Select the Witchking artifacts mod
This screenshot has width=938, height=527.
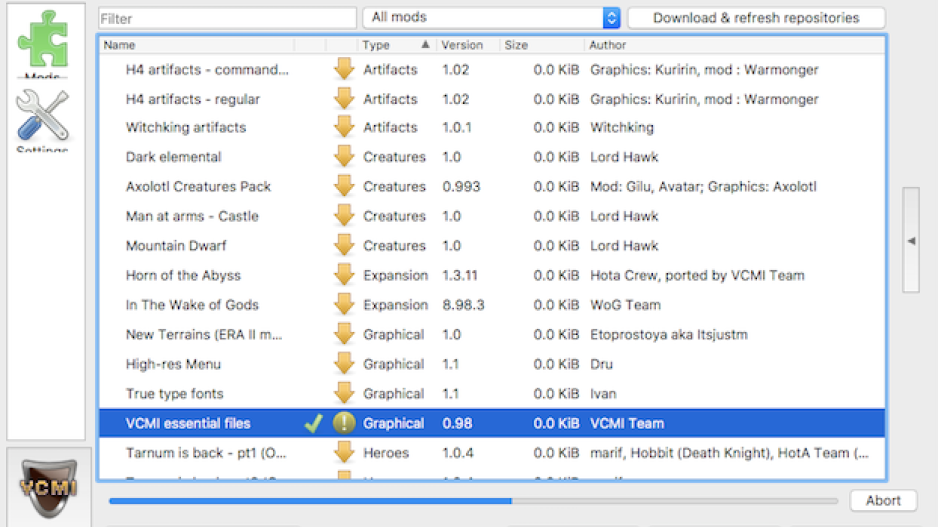[186, 127]
